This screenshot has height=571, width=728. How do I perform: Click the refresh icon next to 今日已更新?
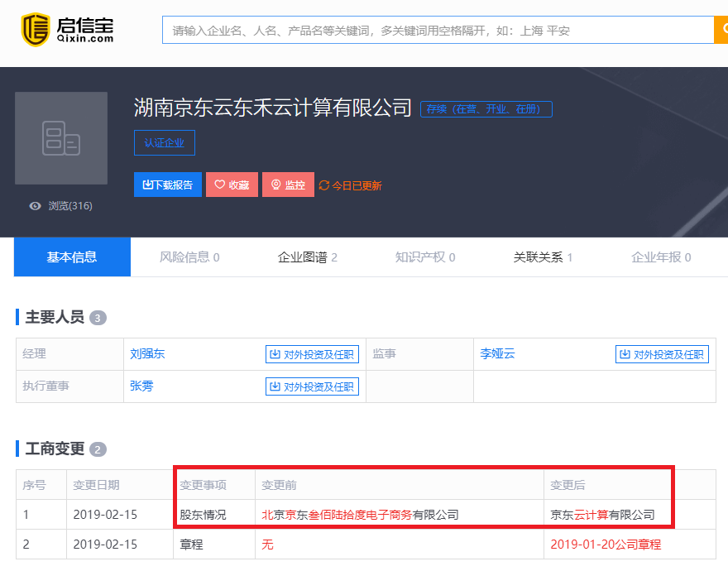click(x=324, y=185)
